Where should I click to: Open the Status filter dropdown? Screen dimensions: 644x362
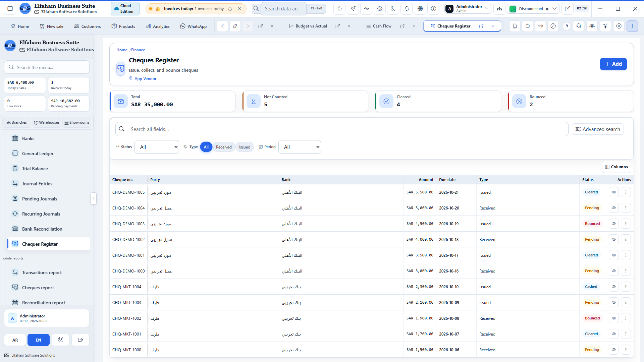point(157,147)
